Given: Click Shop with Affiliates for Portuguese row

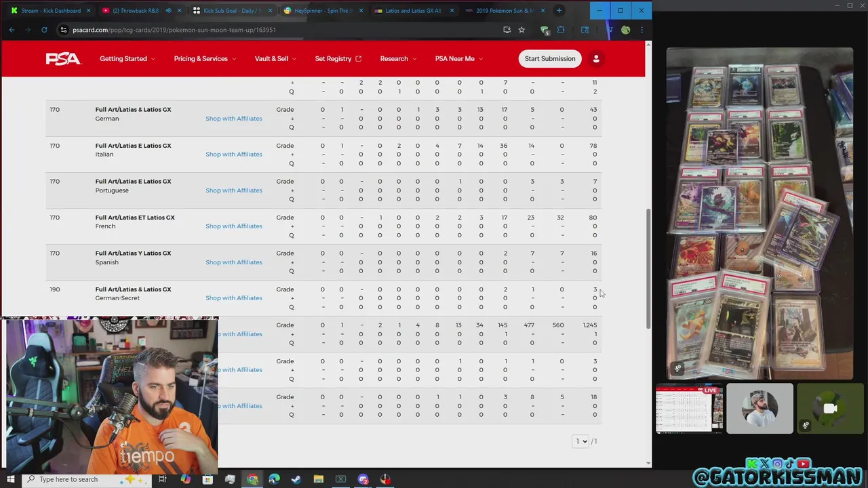Looking at the screenshot, I should tap(234, 190).
